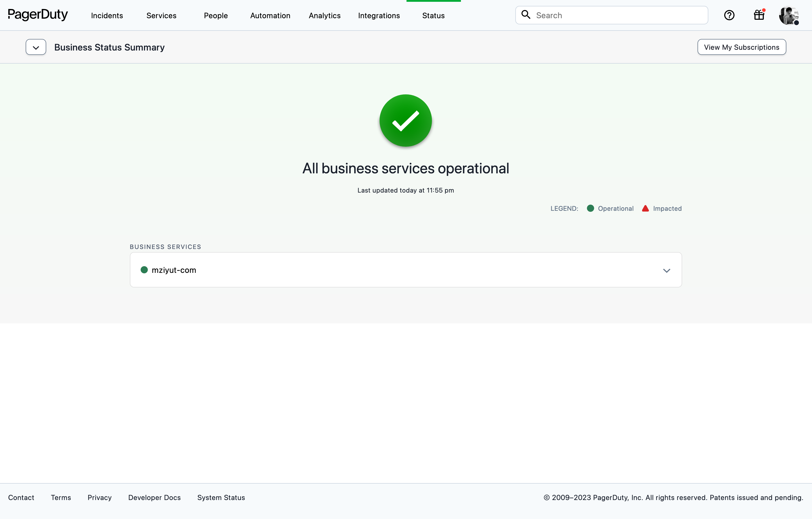
Task: Click the PagerDuty copyright notice text
Action: pyautogui.click(x=673, y=497)
